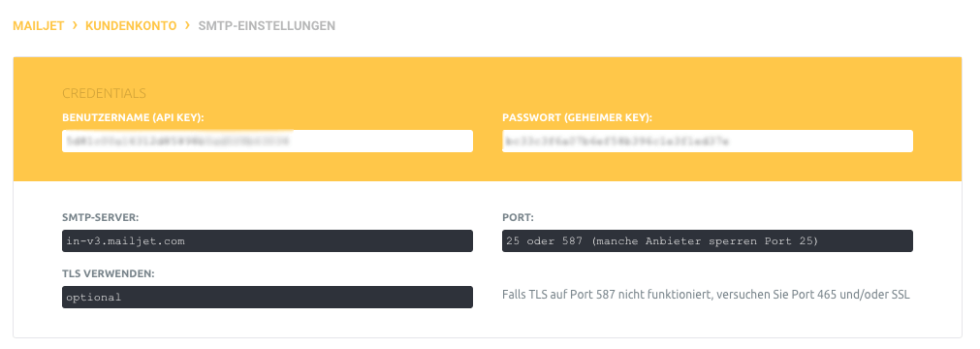Viewport: 980px width, 349px height.
Task: Click the TLS field showing optional
Action: 268,297
